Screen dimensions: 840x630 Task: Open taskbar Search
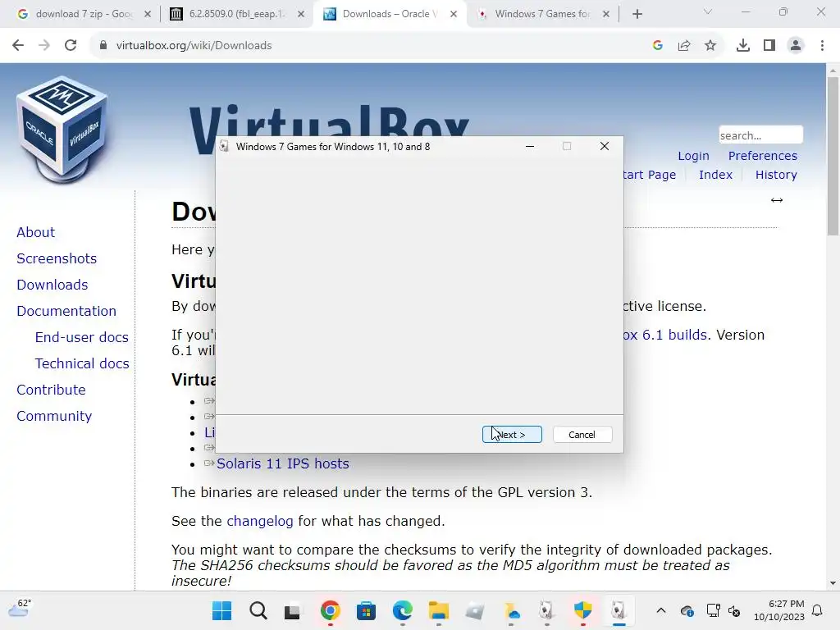tap(258, 610)
